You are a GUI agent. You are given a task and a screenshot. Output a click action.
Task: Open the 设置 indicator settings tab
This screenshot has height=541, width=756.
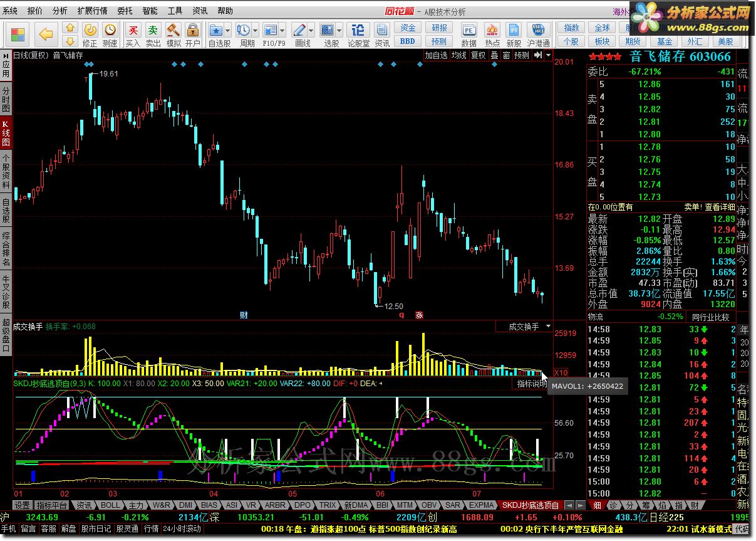tap(23, 505)
